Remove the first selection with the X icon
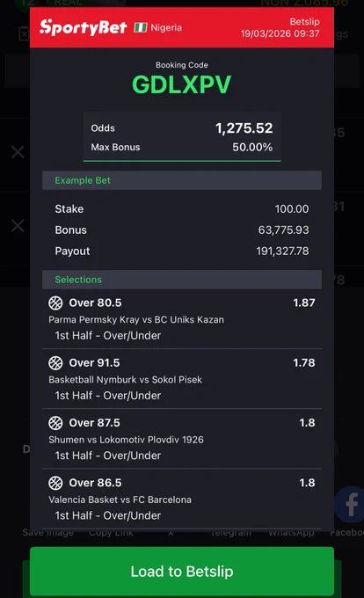This screenshot has height=598, width=364. coord(18,152)
